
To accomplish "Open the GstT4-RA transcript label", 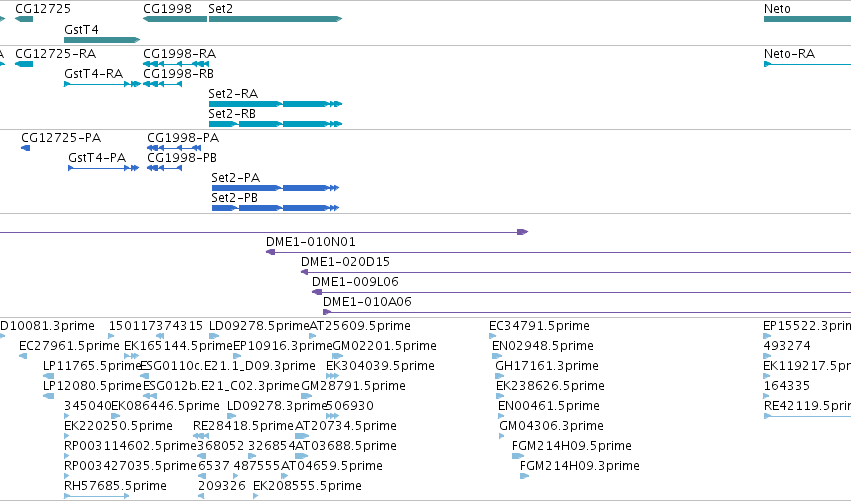I will click(x=93, y=74).
